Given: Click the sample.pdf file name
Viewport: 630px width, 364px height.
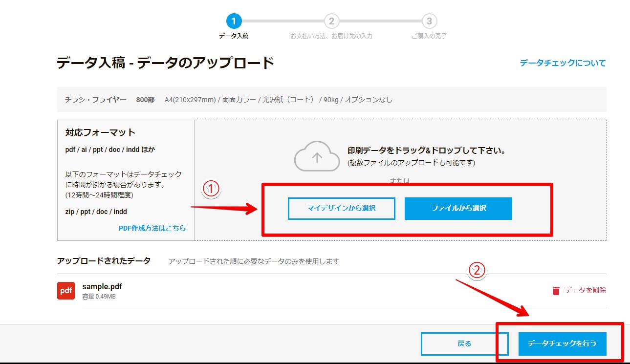Looking at the screenshot, I should [x=102, y=286].
